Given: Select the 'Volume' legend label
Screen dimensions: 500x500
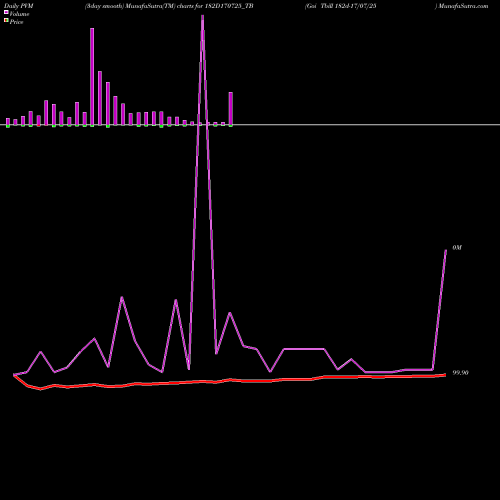Looking at the screenshot, I should (x=19, y=14).
